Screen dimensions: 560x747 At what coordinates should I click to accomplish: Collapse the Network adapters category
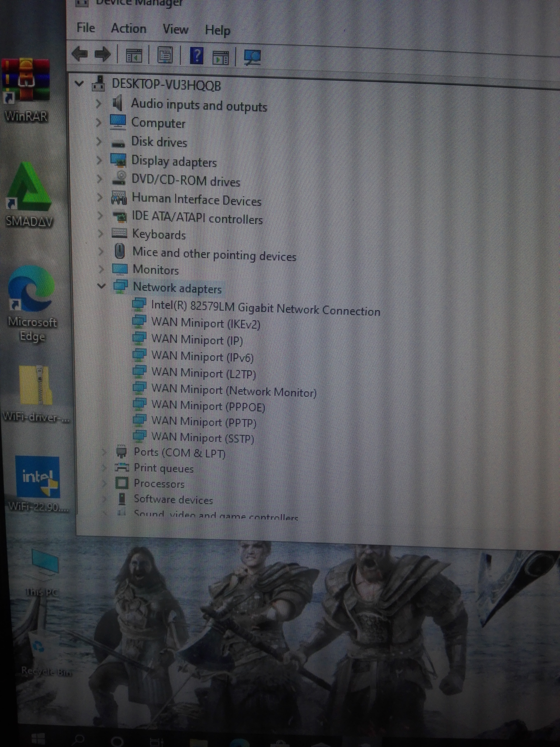pyautogui.click(x=101, y=286)
